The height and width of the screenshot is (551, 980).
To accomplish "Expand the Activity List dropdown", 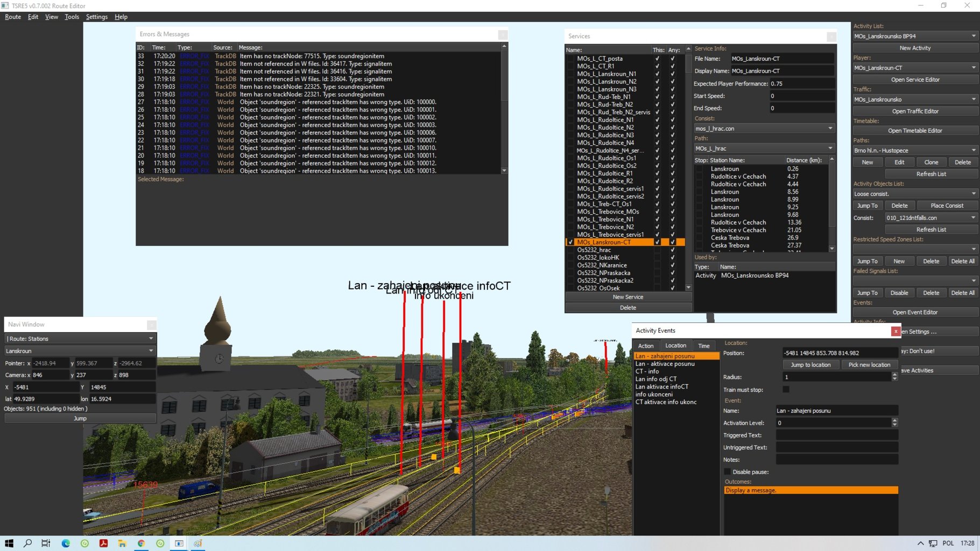I will [973, 36].
